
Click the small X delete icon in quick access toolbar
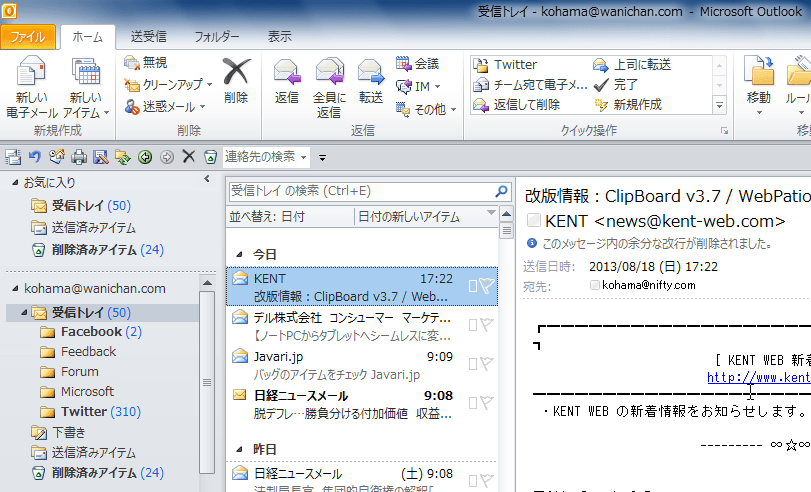pyautogui.click(x=189, y=156)
